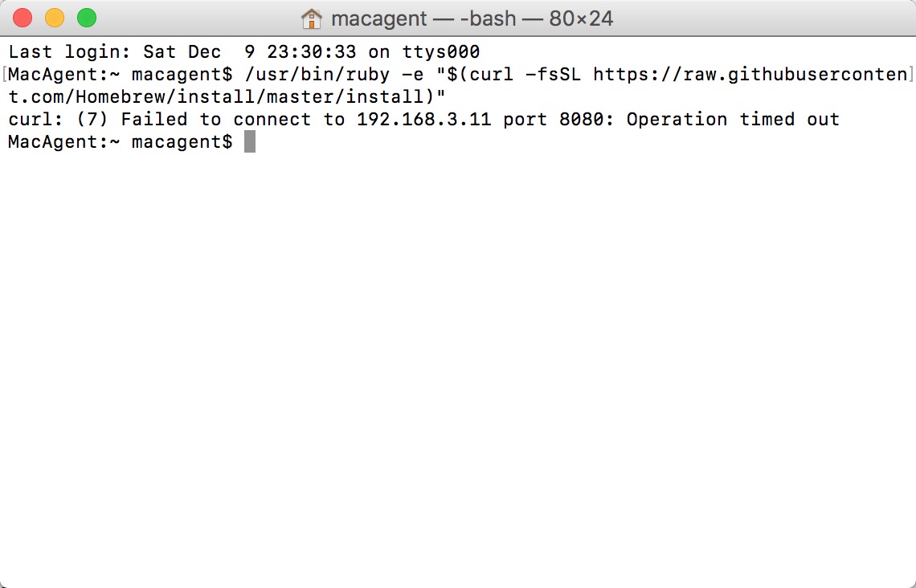Click the "(7)" curl error code
The height and width of the screenshot is (588, 916).
pyautogui.click(x=92, y=120)
